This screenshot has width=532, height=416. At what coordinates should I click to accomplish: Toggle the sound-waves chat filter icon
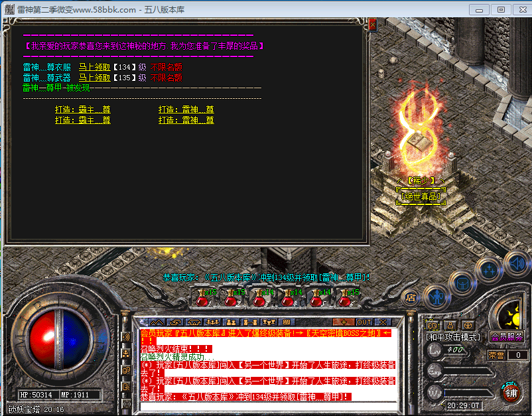click(126, 336)
